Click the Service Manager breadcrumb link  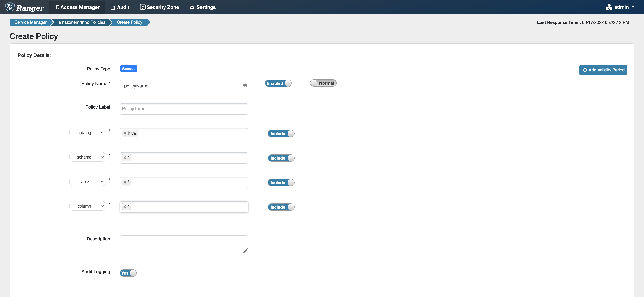(x=31, y=22)
